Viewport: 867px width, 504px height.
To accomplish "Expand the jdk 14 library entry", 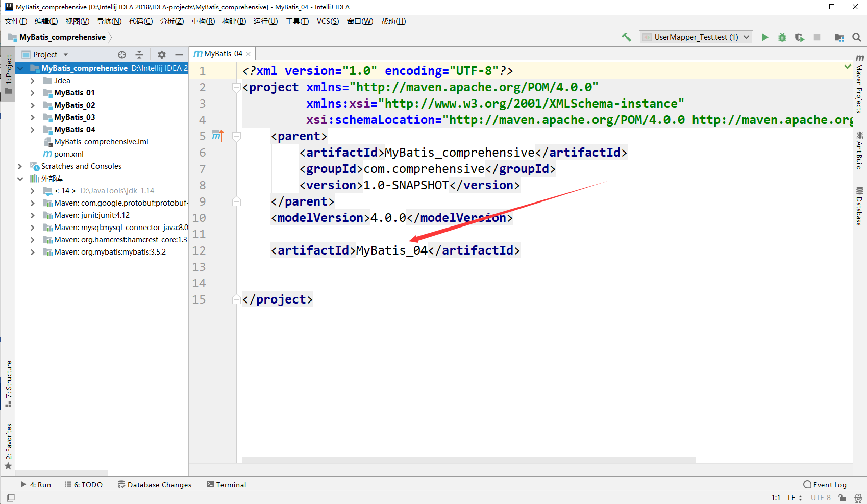I will coord(33,191).
